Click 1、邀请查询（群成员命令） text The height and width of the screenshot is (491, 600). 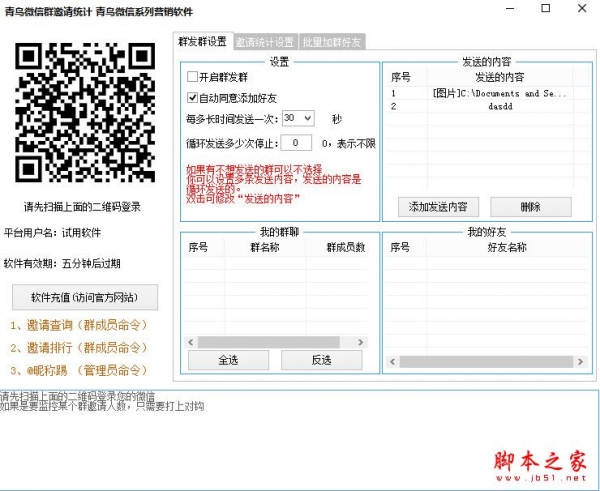(x=79, y=325)
